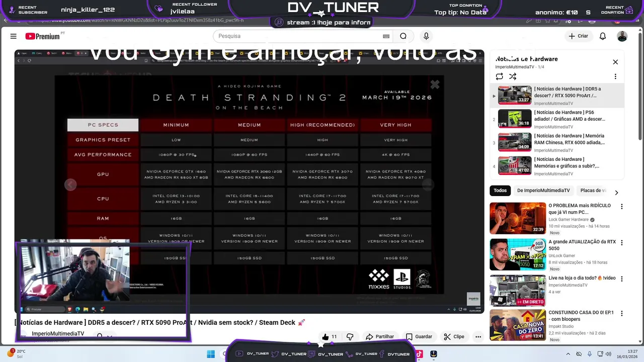The width and height of the screenshot is (644, 362).
Task: Open options for CONSTUINDO CASA DO 0 video
Action: coord(622,313)
